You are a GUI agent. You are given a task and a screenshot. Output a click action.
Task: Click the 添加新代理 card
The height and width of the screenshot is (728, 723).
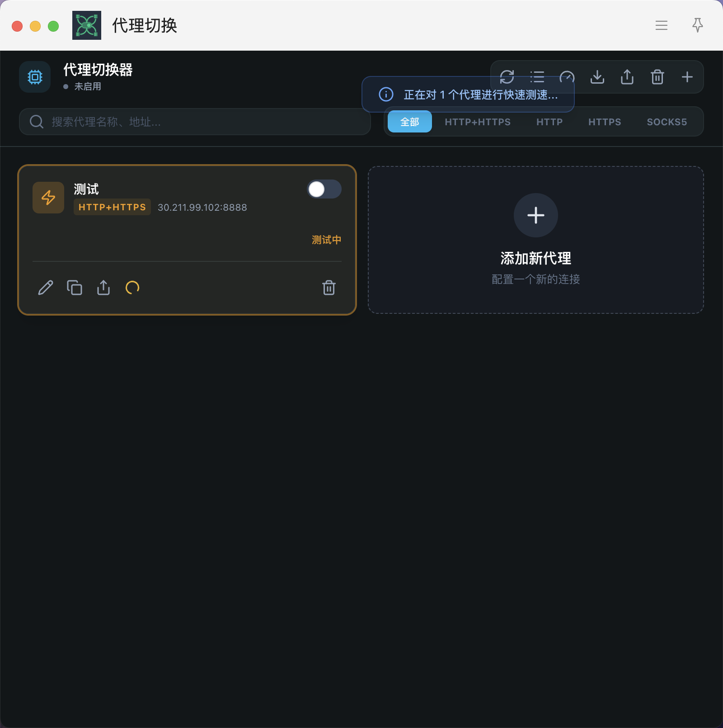[535, 240]
